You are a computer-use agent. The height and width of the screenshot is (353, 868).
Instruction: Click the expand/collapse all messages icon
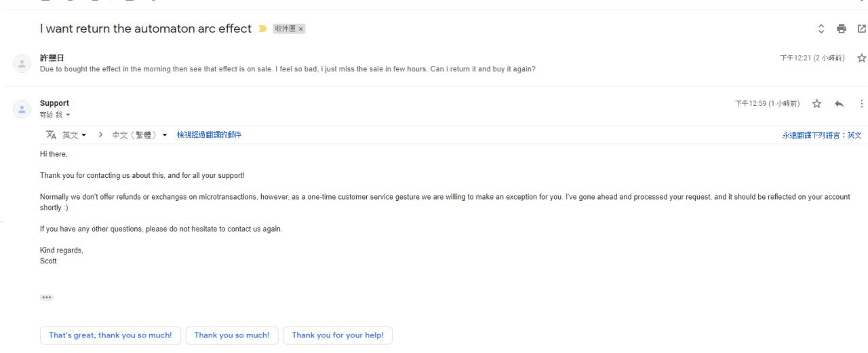click(x=821, y=29)
